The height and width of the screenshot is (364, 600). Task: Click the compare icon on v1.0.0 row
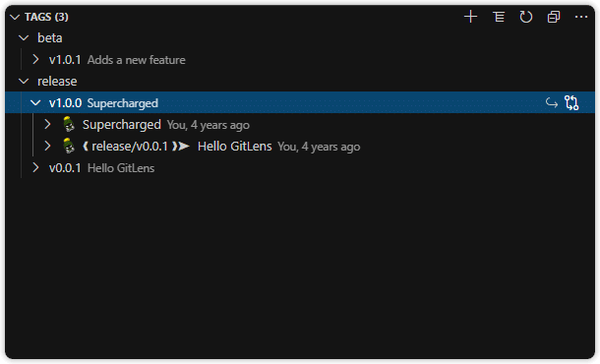click(571, 103)
